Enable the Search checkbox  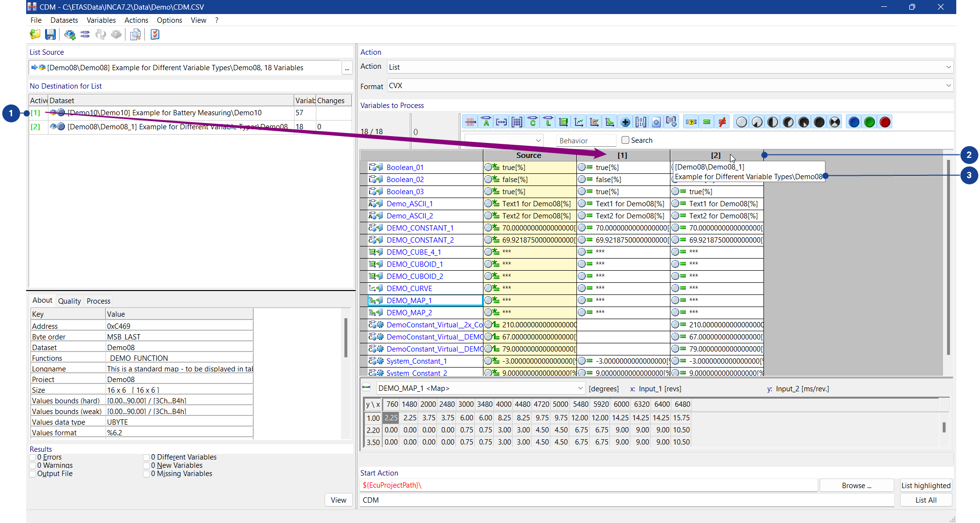(x=625, y=140)
